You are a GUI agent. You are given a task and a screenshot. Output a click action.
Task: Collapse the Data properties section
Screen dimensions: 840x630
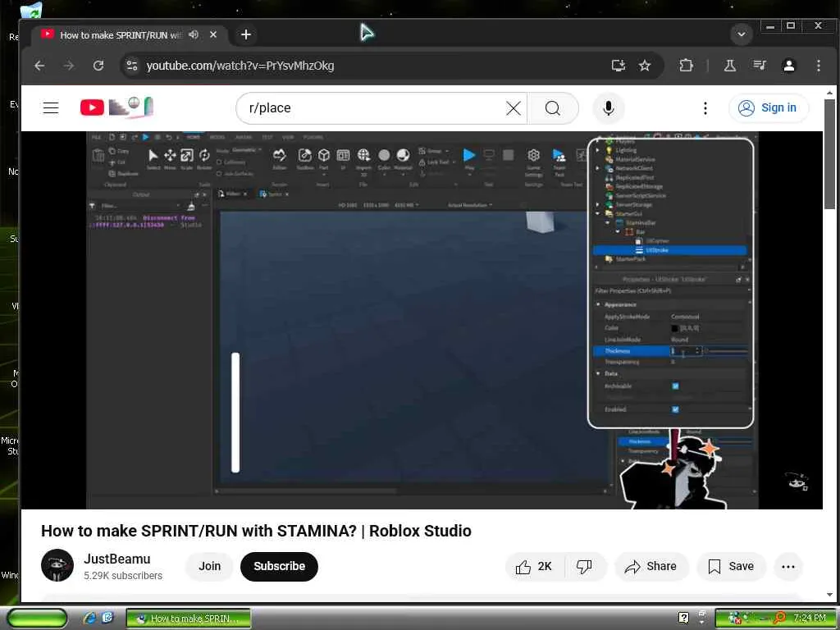click(598, 373)
